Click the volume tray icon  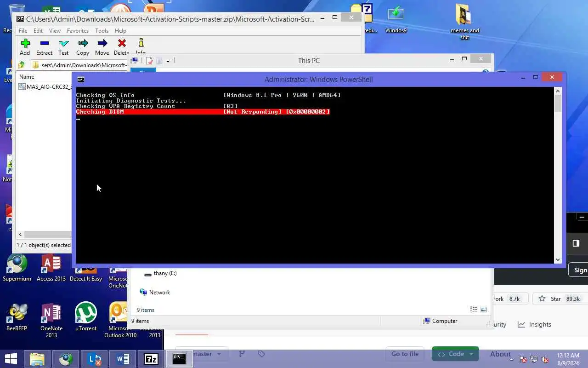(x=545, y=359)
